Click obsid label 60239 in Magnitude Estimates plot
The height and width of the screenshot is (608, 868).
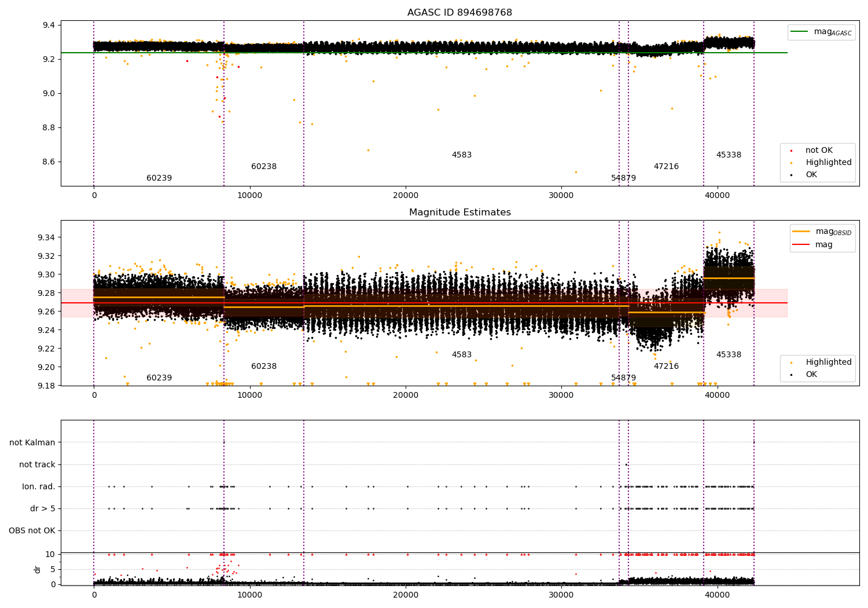tap(159, 378)
